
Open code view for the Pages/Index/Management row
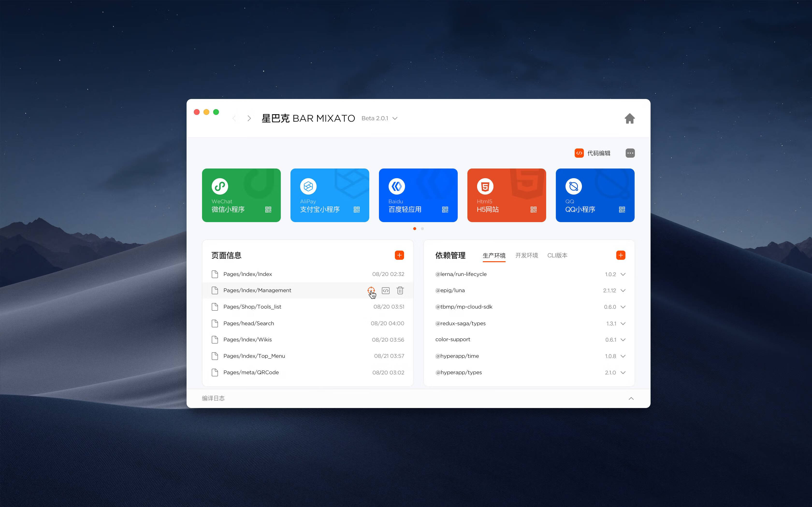pyautogui.click(x=385, y=290)
